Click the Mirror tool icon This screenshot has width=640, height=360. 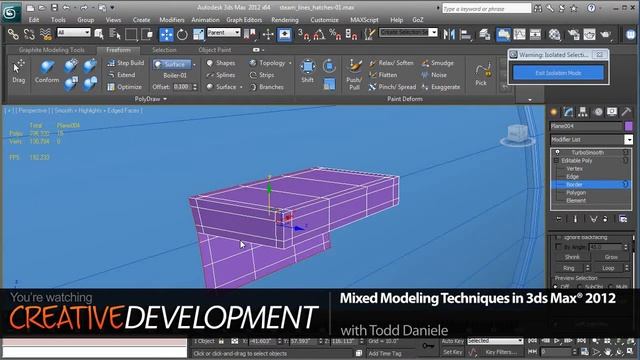449,35
